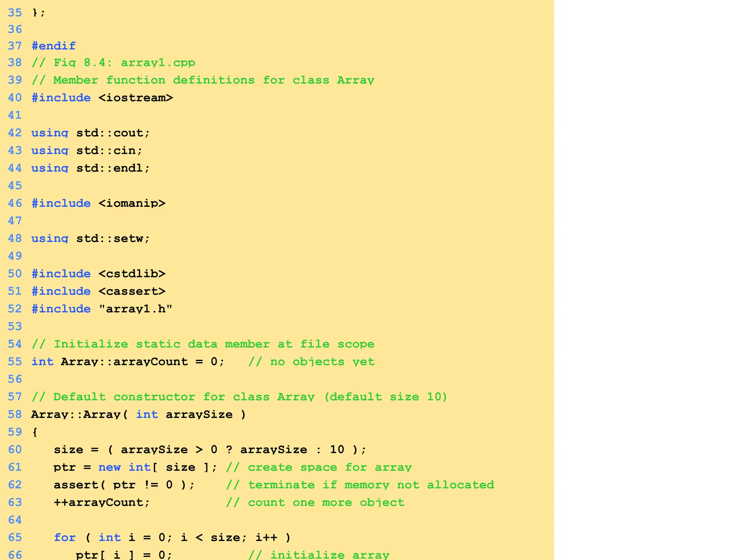Click line number 47

coord(15,221)
